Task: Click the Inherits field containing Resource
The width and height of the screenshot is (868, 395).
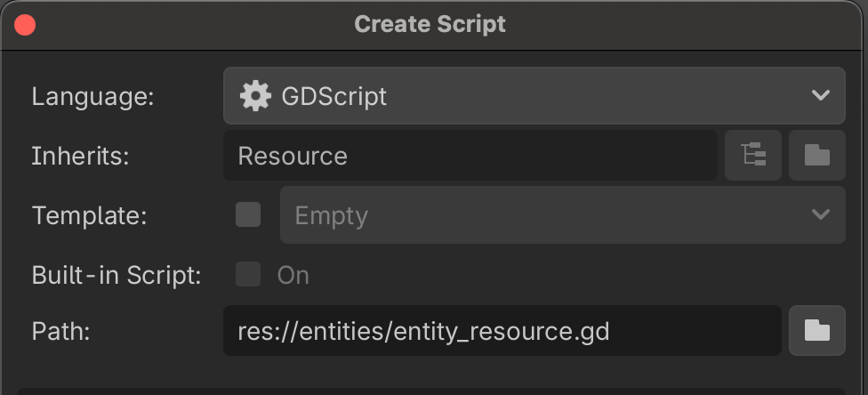Action: [470, 156]
